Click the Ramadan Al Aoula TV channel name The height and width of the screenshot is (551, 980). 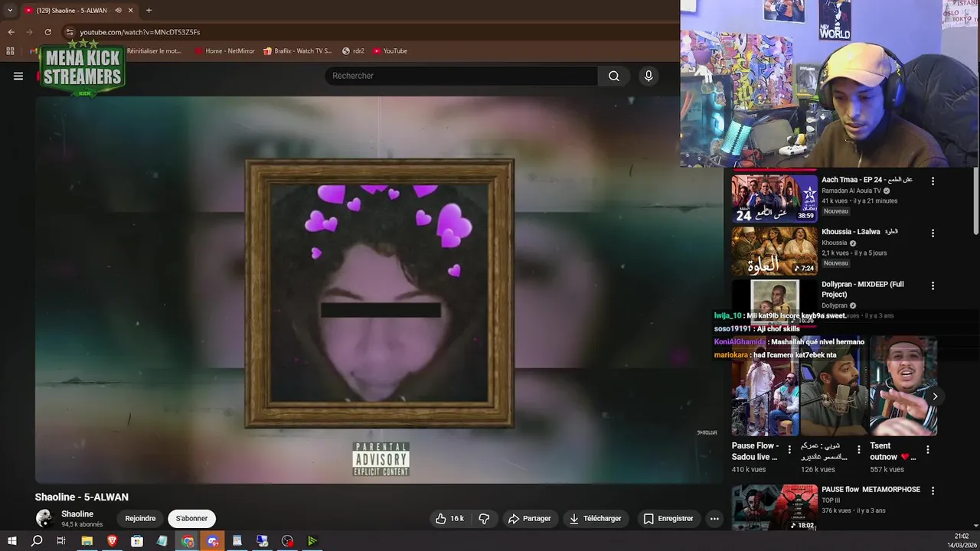[x=851, y=191]
